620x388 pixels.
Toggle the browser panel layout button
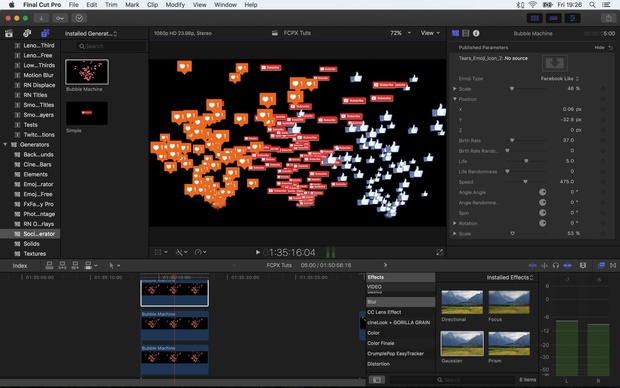point(535,18)
